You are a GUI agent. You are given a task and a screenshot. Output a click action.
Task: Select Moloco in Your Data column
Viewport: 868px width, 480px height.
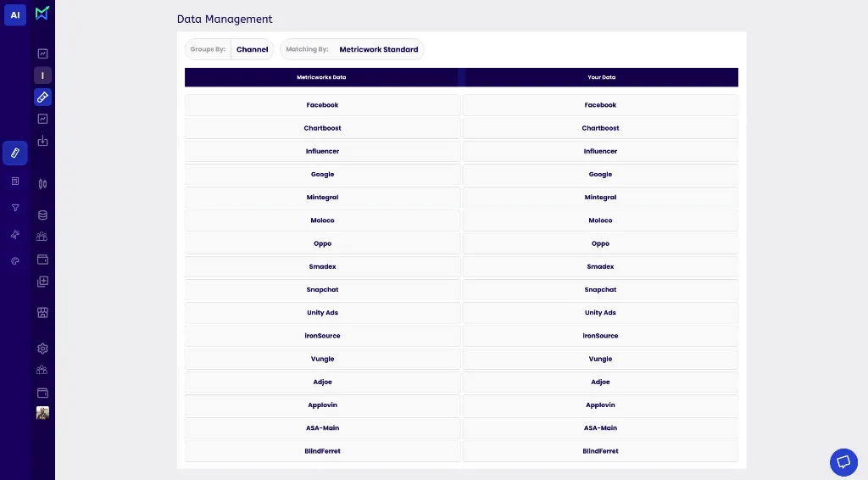[600, 220]
